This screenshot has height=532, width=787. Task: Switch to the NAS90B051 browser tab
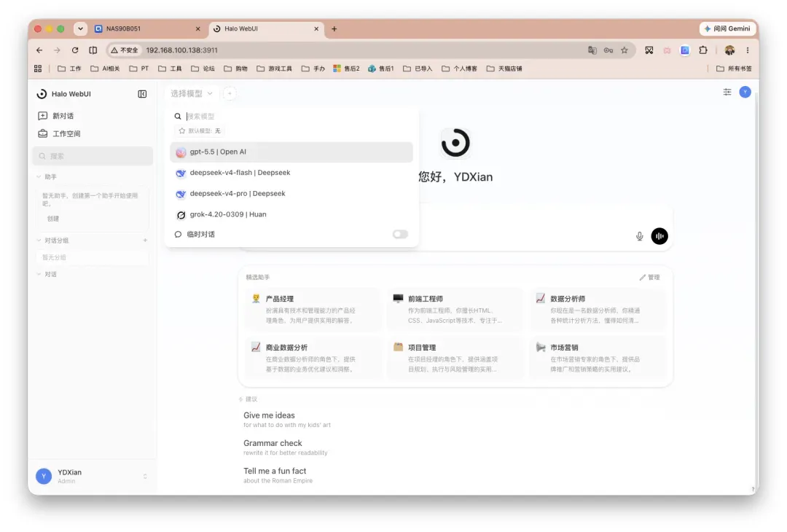point(147,28)
